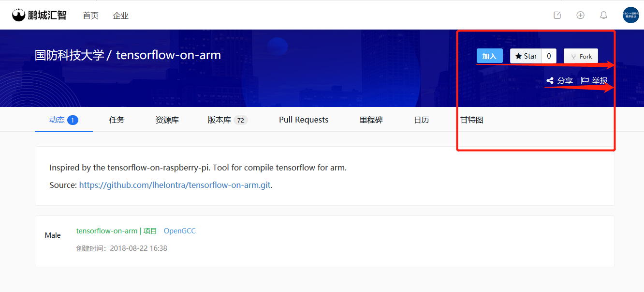This screenshot has height=292, width=644.
Task: Click the Male label in activity card
Action: (x=53, y=235)
